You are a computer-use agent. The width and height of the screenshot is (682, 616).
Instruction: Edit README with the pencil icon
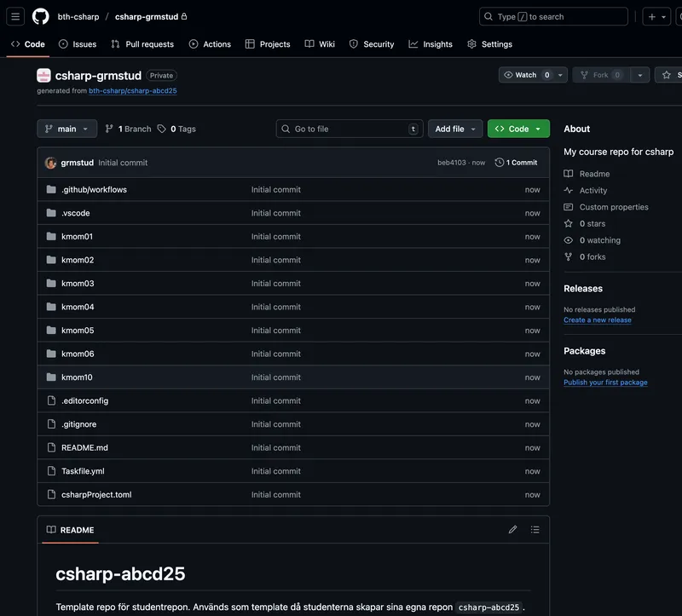pos(512,529)
